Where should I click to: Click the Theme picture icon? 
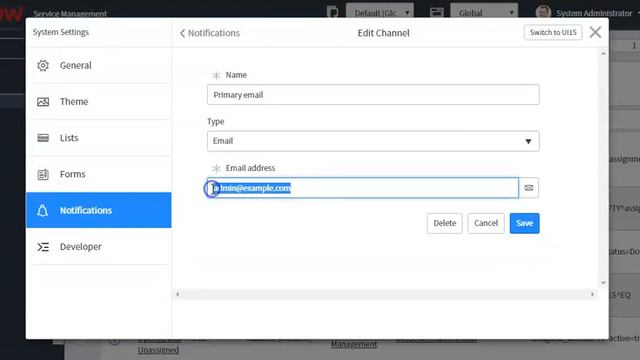click(x=43, y=102)
